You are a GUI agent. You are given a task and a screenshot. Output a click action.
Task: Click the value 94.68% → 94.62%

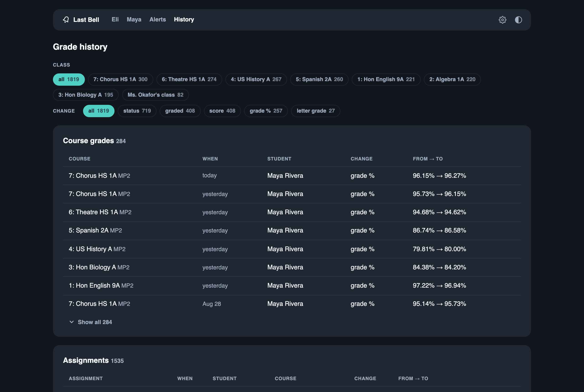point(439,212)
